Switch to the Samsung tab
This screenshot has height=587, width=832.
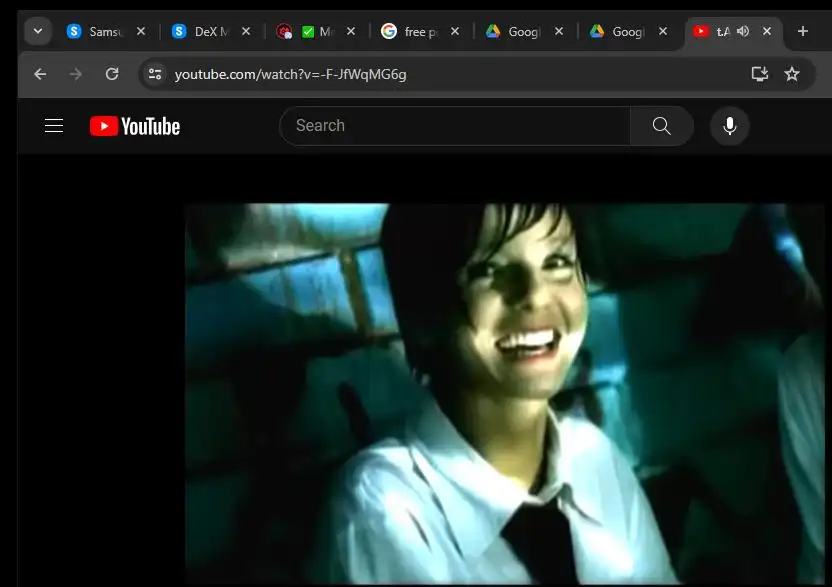click(106, 32)
